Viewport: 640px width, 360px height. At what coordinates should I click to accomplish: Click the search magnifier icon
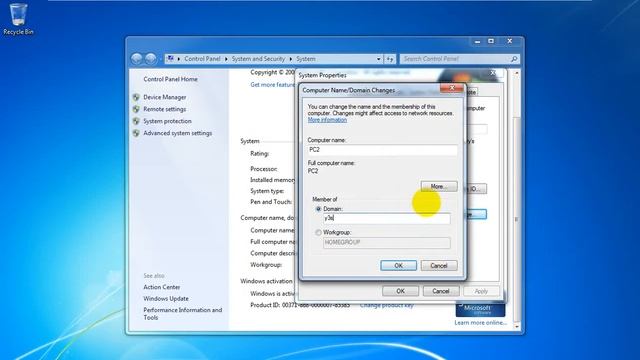tap(514, 59)
